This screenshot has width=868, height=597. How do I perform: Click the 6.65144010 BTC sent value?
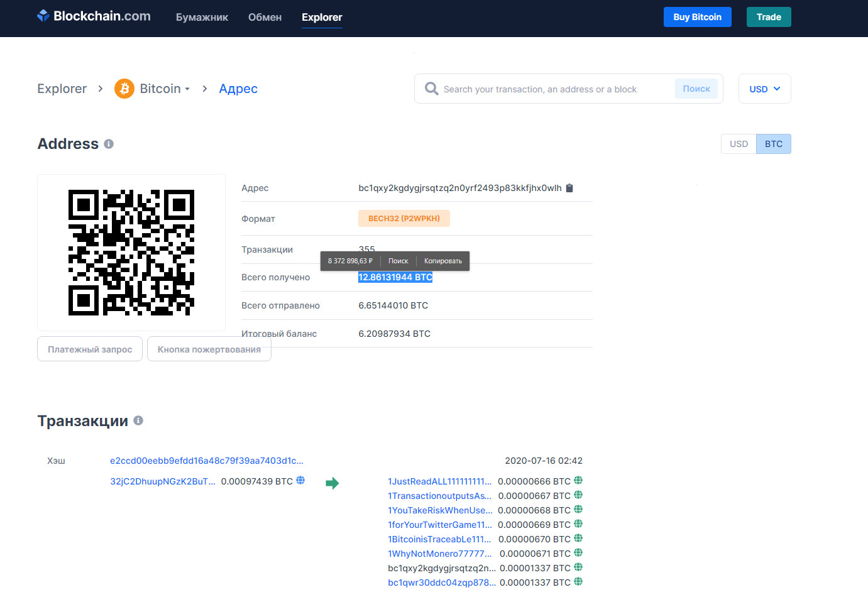pyautogui.click(x=393, y=305)
